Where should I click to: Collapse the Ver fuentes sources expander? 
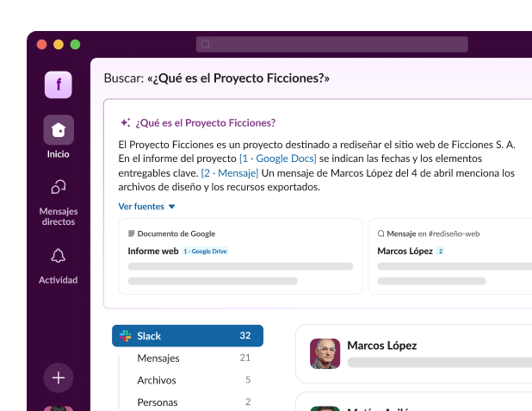pos(146,207)
